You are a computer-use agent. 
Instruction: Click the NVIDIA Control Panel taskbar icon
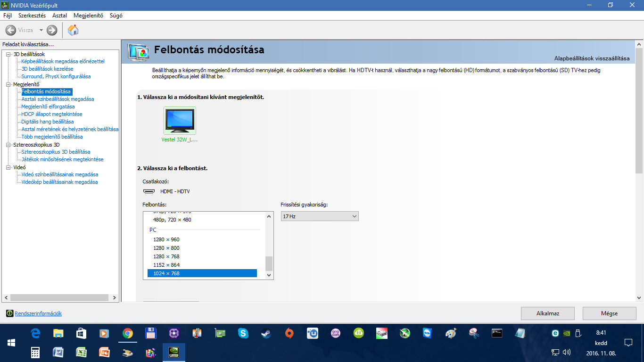(173, 352)
